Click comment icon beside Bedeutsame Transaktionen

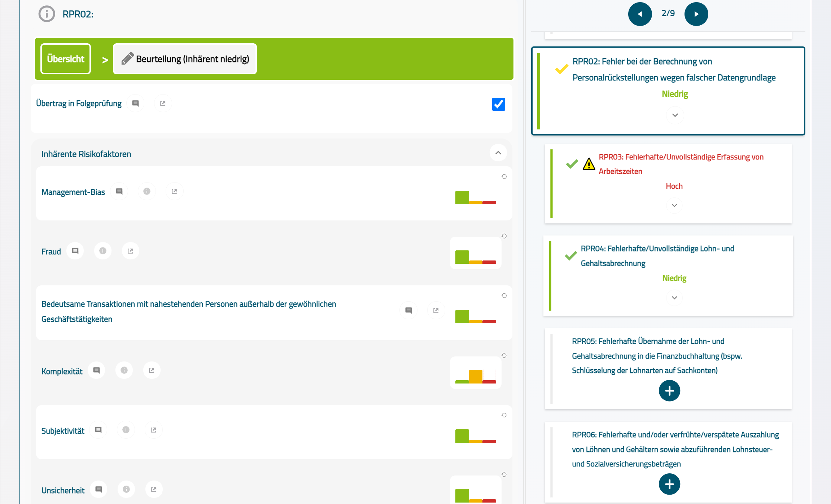coord(408,310)
